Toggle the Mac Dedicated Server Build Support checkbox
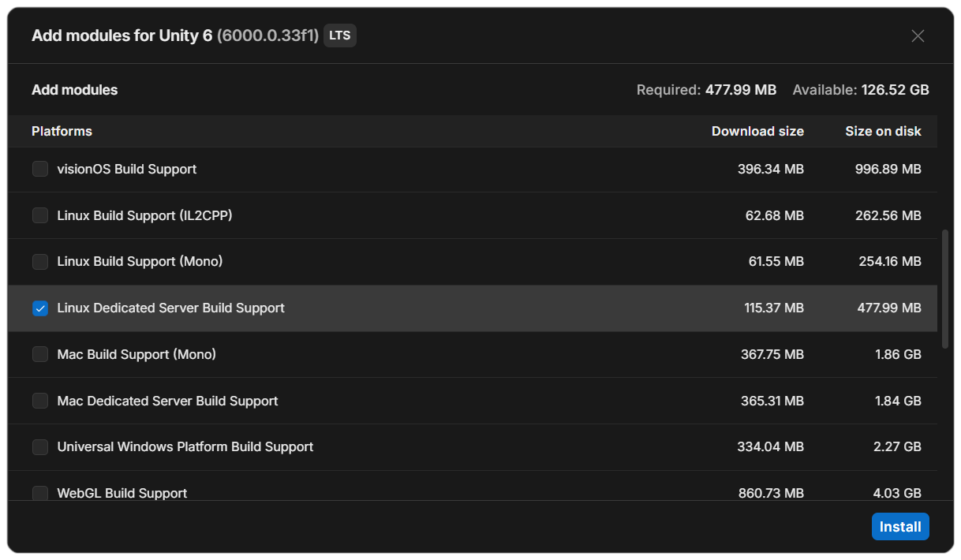961x560 pixels. [x=40, y=401]
